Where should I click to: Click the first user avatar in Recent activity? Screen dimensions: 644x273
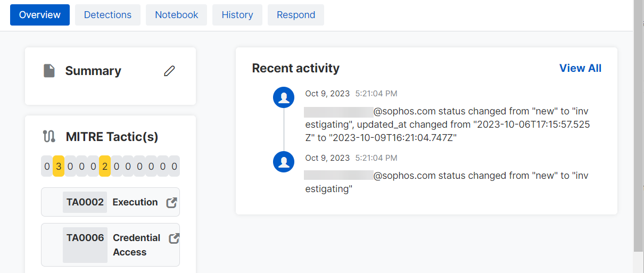[x=284, y=98]
